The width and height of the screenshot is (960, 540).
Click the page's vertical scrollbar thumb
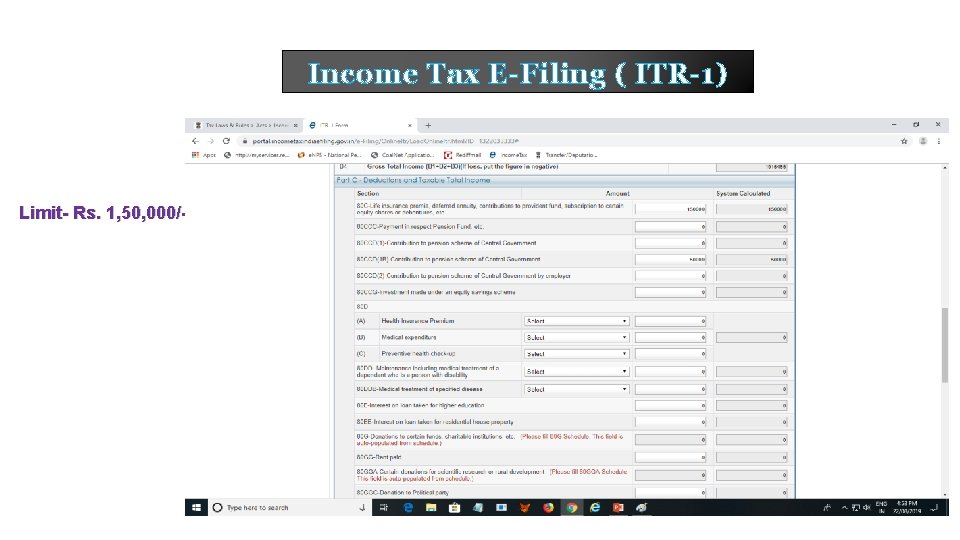pyautogui.click(x=945, y=345)
